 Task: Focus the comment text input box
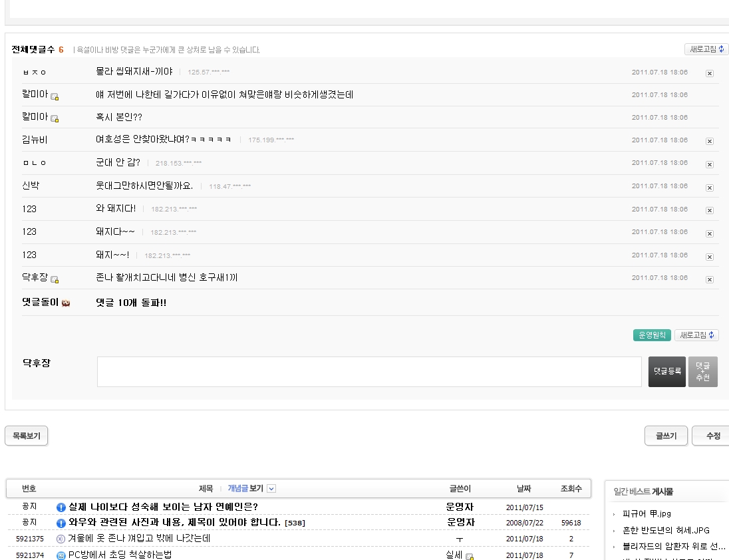point(369,371)
